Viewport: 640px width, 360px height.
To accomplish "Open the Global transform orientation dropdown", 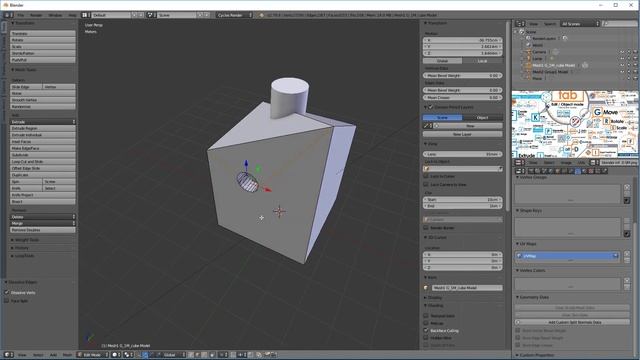I will (x=174, y=355).
